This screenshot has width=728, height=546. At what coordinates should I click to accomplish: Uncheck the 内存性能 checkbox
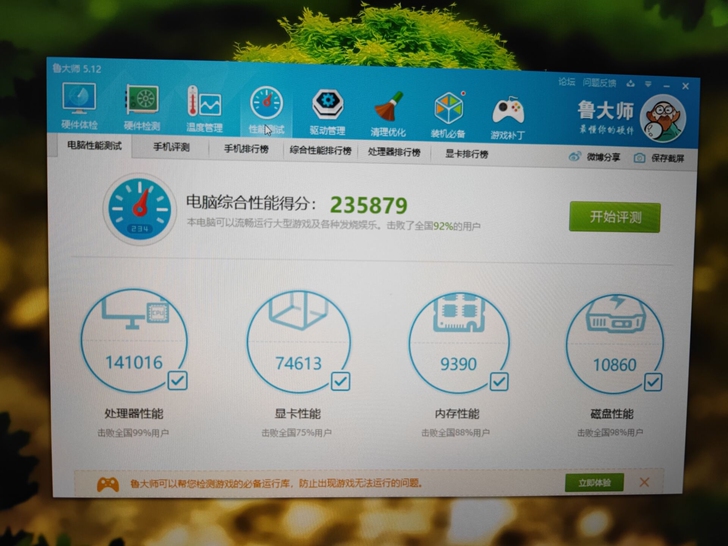pyautogui.click(x=499, y=382)
